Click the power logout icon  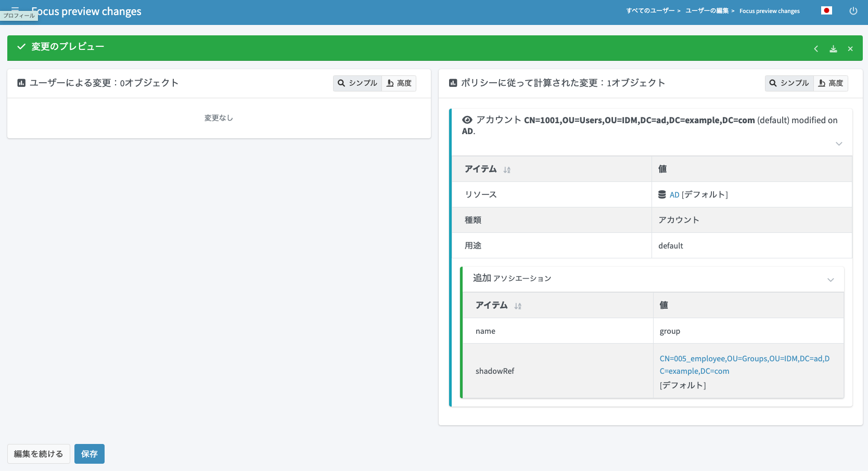[x=853, y=11]
